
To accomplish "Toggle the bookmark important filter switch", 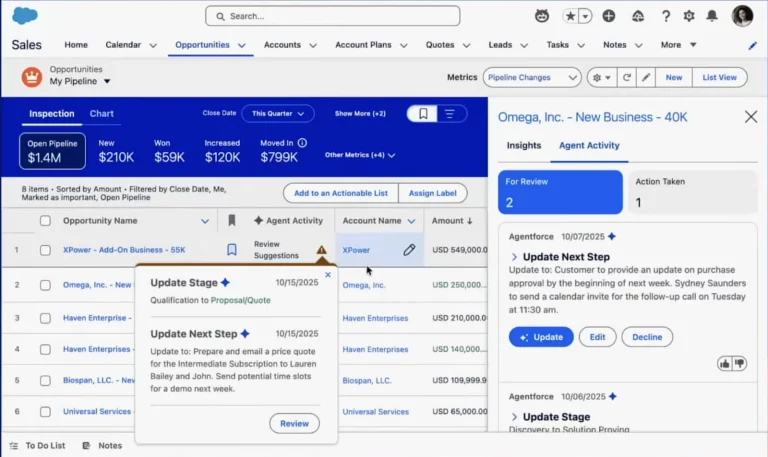I will click(424, 113).
